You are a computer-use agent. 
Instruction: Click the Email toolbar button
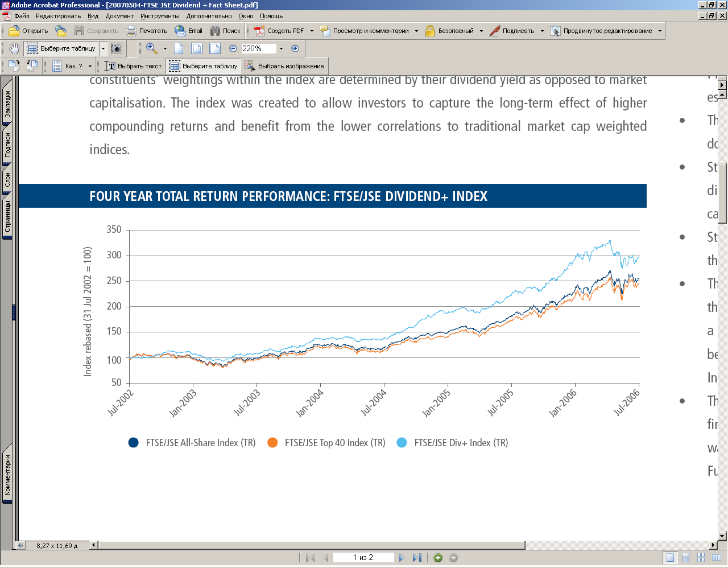pyautogui.click(x=189, y=31)
